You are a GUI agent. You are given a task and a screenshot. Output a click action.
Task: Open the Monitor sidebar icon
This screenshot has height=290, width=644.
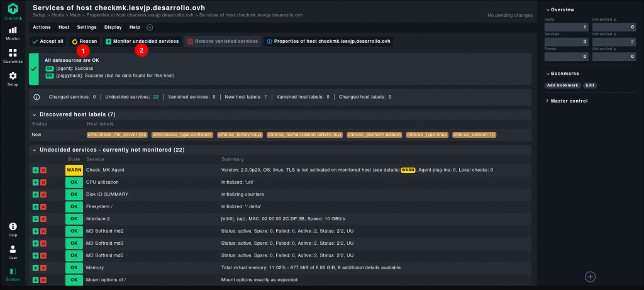point(13,32)
